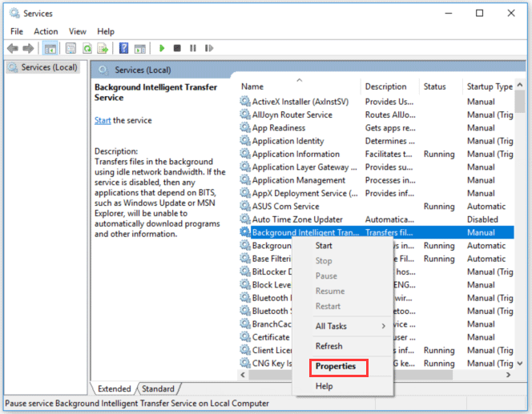532x414 pixels.
Task: Click the Services title bar gear icon
Action: 14,14
